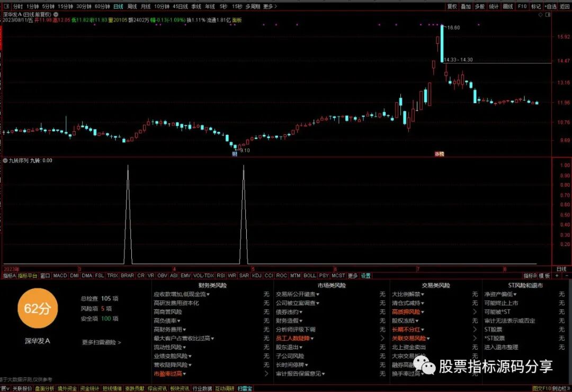Open the 统计 statistics tool
The height and width of the screenshot is (392, 572).
pos(494,6)
